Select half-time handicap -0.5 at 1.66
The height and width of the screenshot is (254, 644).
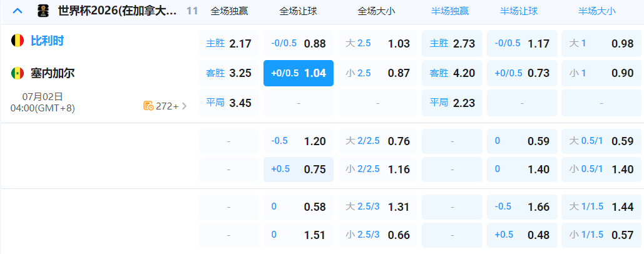(x=523, y=207)
